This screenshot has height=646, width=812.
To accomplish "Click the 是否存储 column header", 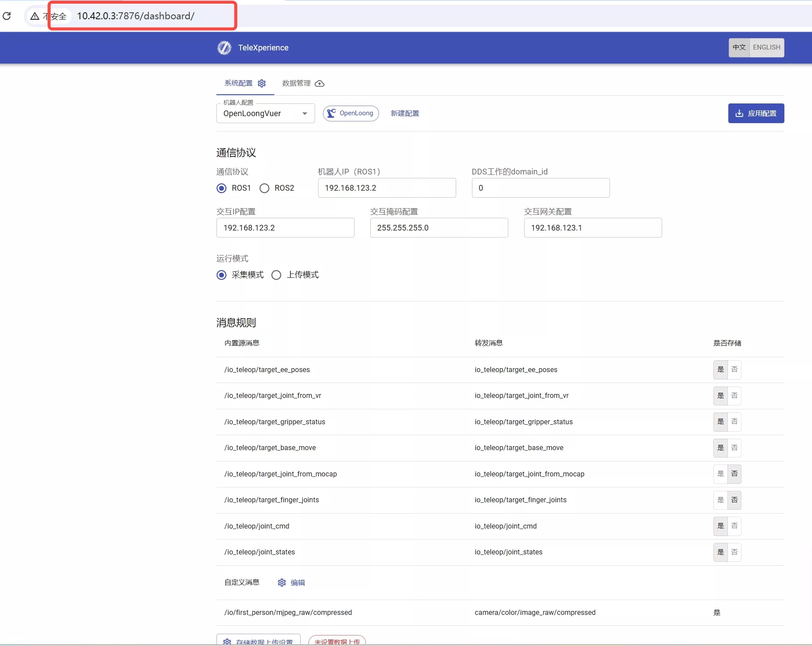I will [727, 343].
